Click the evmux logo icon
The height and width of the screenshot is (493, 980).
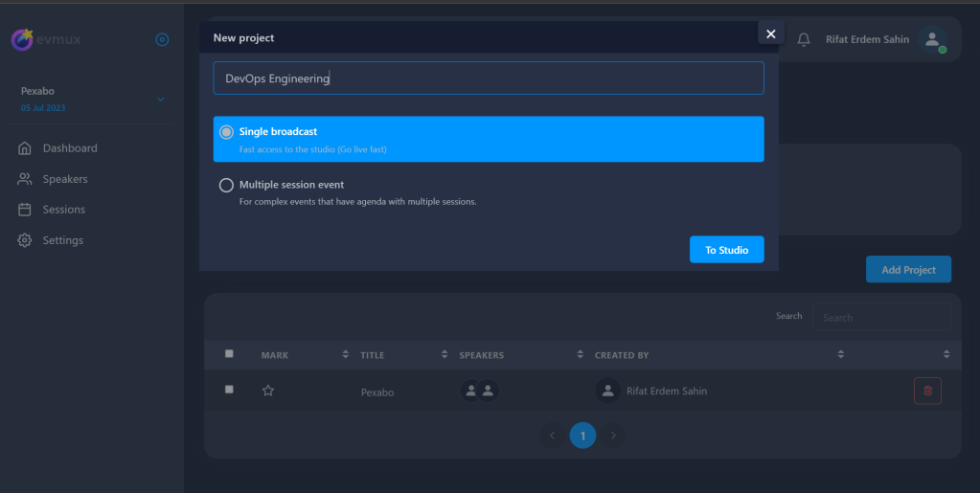[22, 39]
